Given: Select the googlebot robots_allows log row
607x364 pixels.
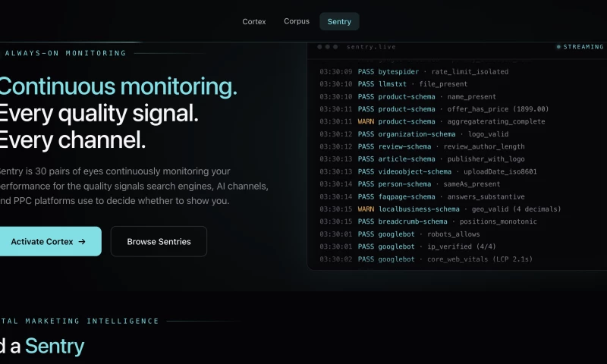Looking at the screenshot, I should (400, 234).
